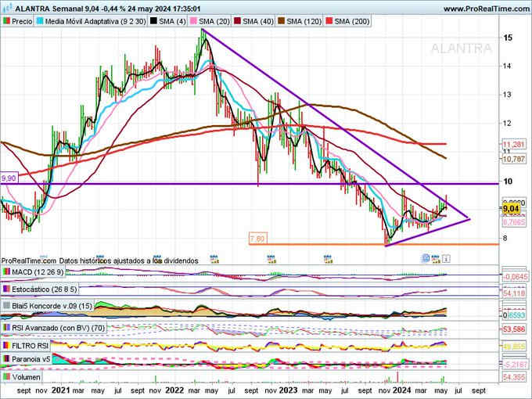Click the ALANTRA Semanal title text
Image resolution: width=532 pixels, height=399 pixels.
(49, 9)
